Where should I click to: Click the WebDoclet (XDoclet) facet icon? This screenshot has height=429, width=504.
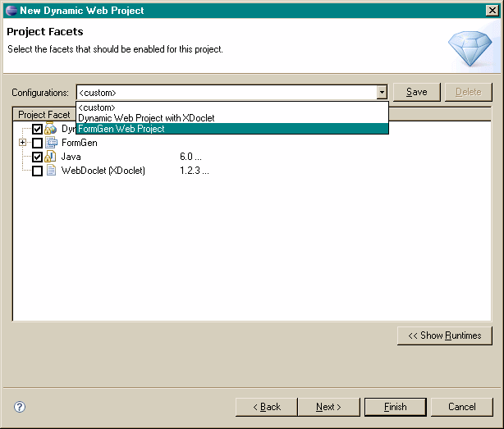coord(51,171)
